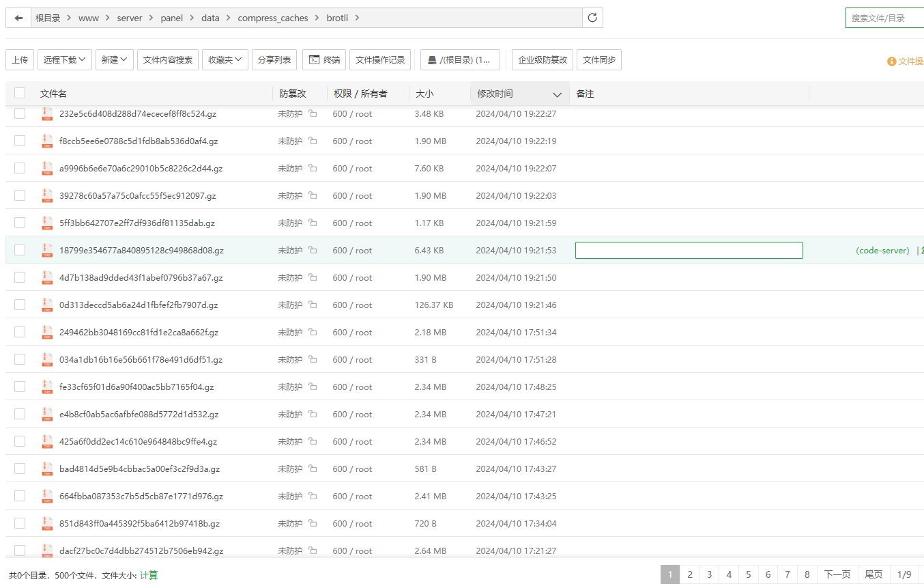This screenshot has height=586, width=924.
Task: Go to page 2 in pagination
Action: click(x=690, y=574)
